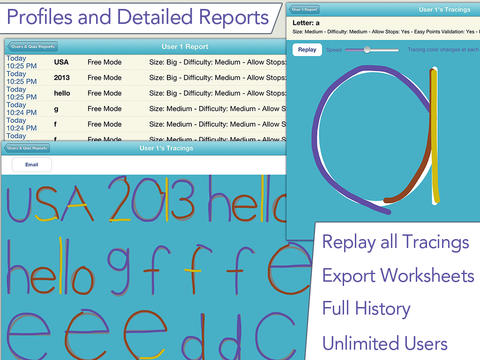Click the Today 10:25 PM timestamp of the USA row
This screenshot has height=360, width=480.
(21, 62)
